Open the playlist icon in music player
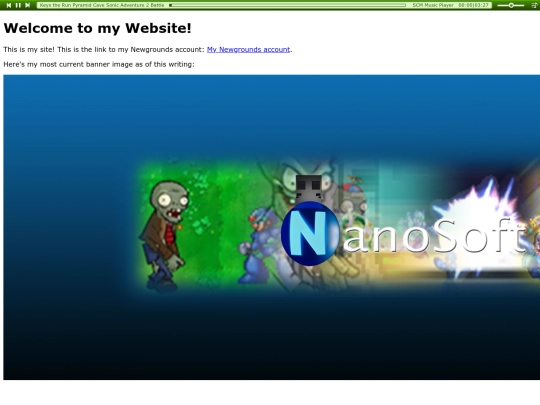 click(534, 5)
